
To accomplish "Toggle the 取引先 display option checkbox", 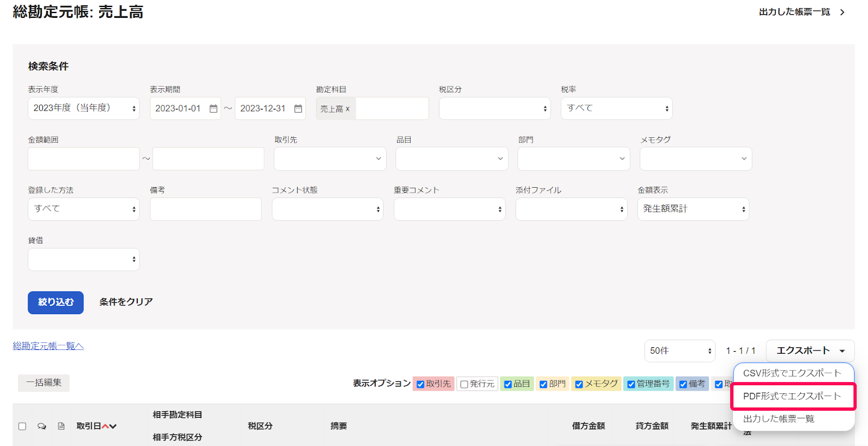I will click(x=420, y=384).
